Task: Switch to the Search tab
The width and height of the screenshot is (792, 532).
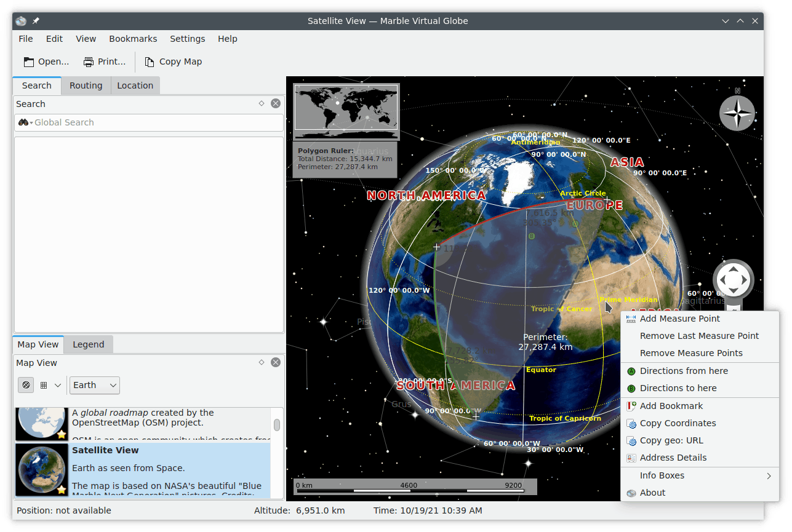Action: 37,85
